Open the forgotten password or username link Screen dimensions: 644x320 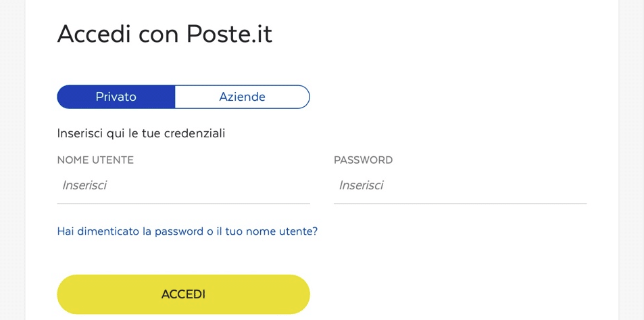(x=187, y=231)
